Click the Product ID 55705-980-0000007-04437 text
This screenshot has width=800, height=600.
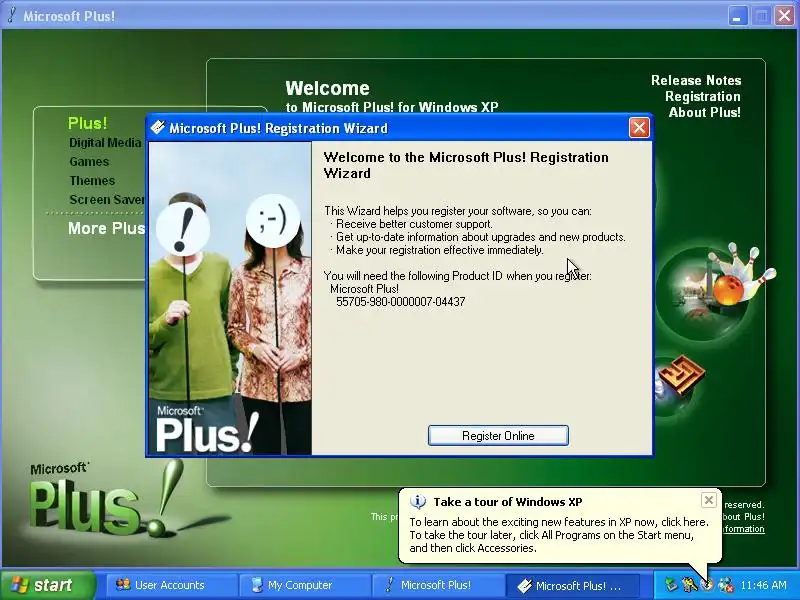click(401, 302)
